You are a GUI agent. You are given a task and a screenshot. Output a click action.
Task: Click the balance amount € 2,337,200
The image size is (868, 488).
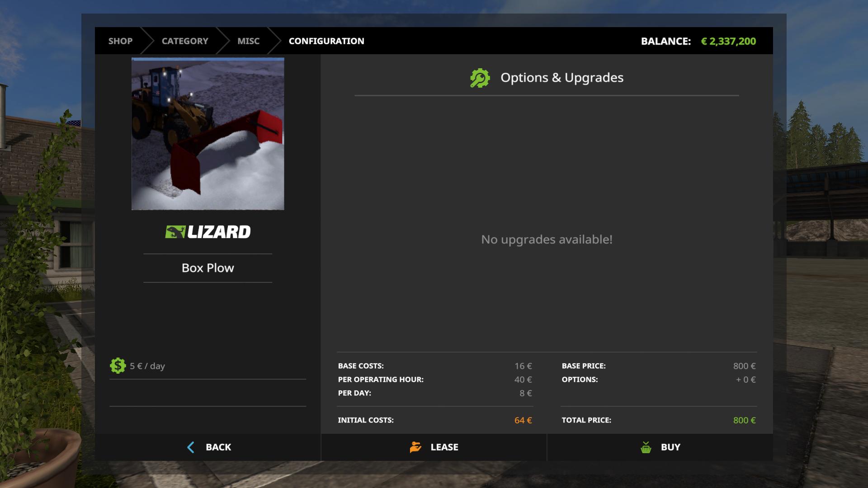pyautogui.click(x=728, y=41)
